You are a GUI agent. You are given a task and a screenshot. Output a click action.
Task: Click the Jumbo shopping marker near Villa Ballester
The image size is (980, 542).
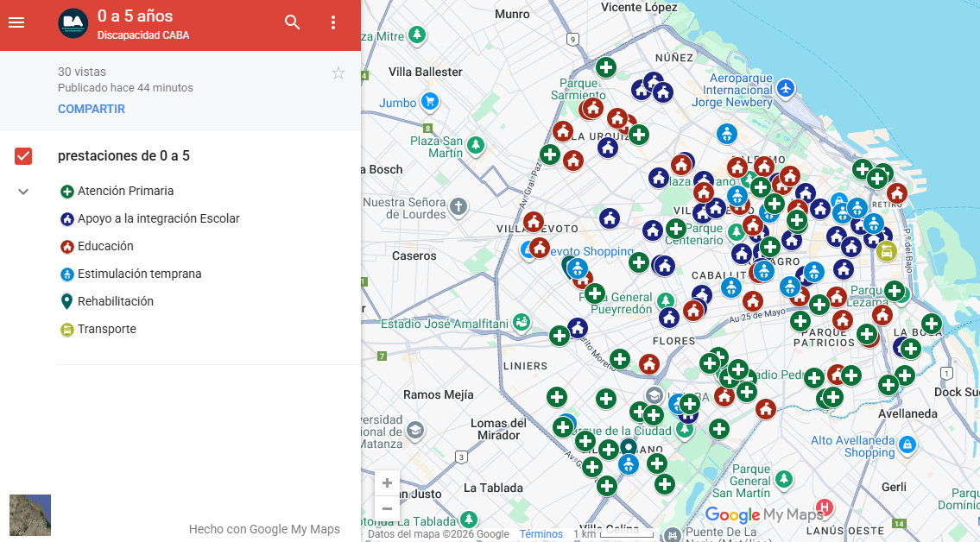coord(429,102)
